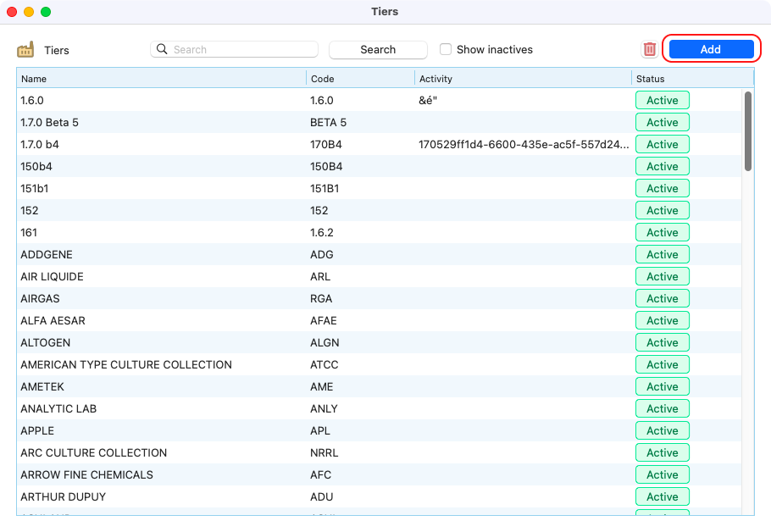Click the 151B1 code cell
This screenshot has height=532, width=771.
324,189
